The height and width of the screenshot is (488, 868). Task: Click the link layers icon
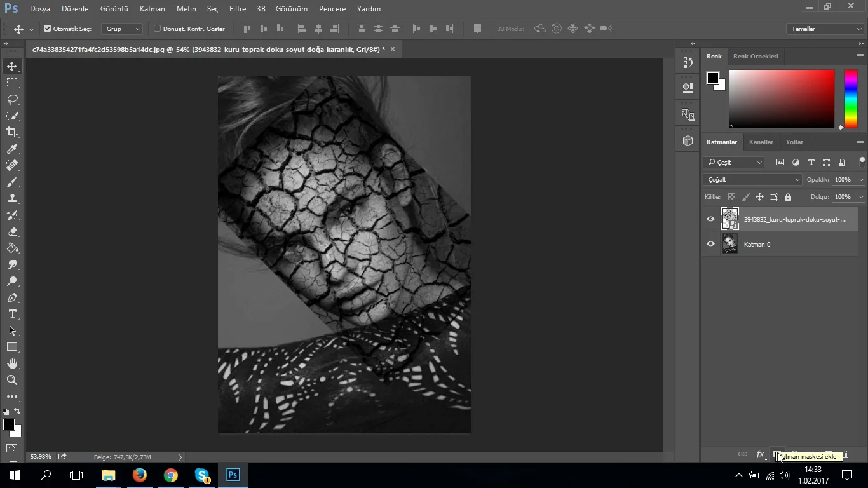pyautogui.click(x=742, y=454)
